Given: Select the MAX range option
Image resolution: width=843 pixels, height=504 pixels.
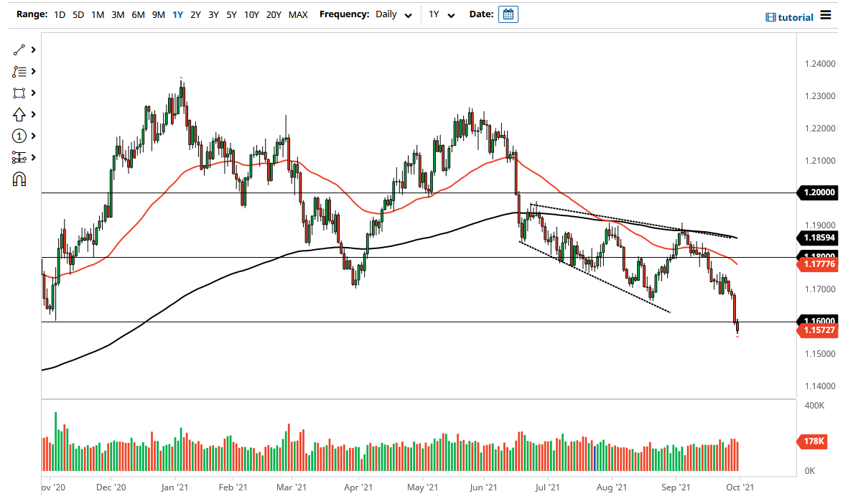Looking at the screenshot, I should pos(298,14).
